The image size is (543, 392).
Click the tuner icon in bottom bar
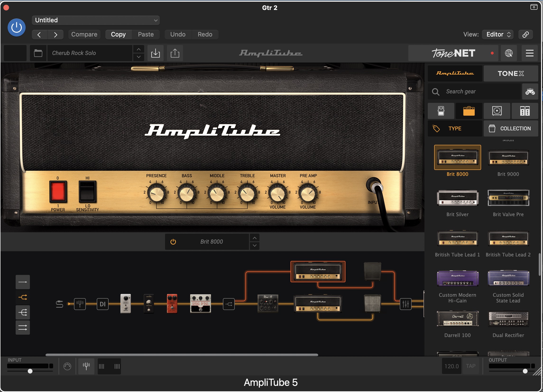pos(86,366)
